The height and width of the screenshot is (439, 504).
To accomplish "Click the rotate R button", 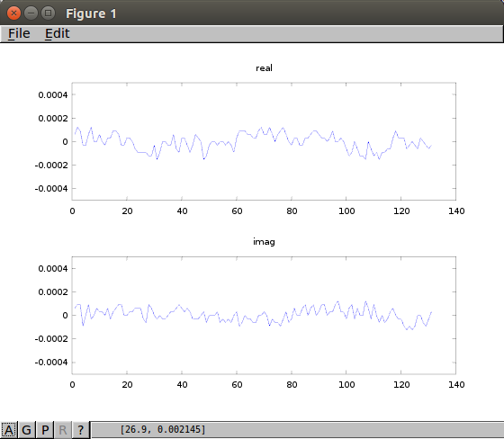I will pos(63,430).
